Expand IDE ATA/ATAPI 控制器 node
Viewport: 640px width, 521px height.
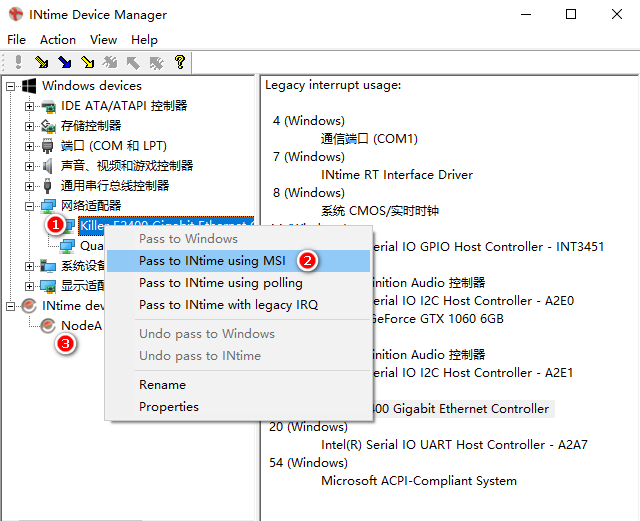[x=29, y=106]
